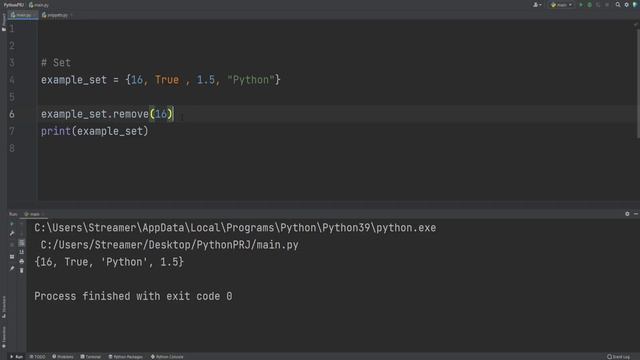The height and width of the screenshot is (360, 640).
Task: Click the python.exe path output line
Action: pos(235,228)
